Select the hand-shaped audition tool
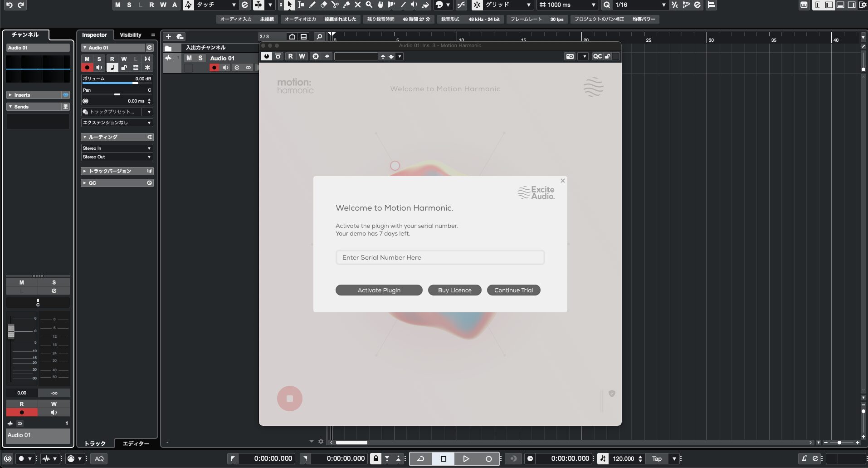Viewport: 868px width, 468px height. pos(380,5)
